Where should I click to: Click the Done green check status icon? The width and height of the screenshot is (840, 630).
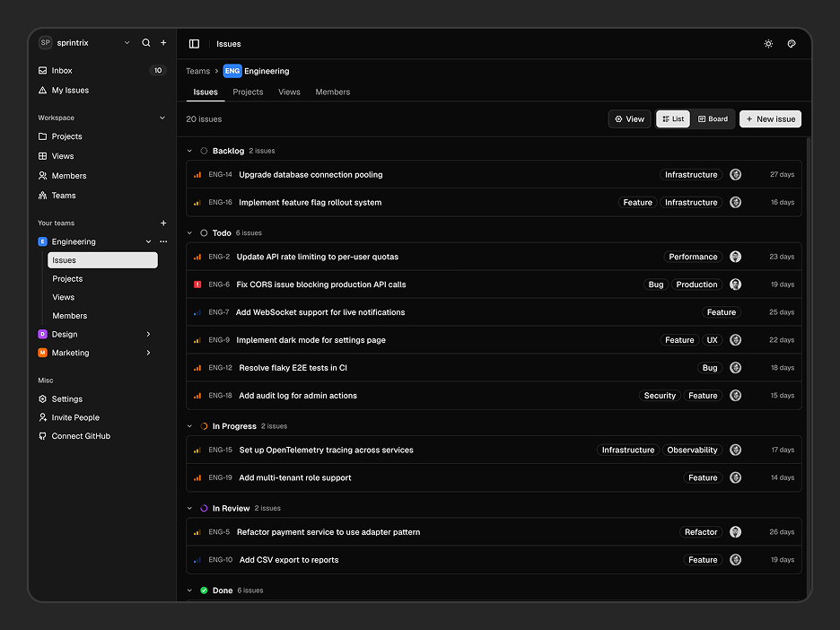[204, 591]
